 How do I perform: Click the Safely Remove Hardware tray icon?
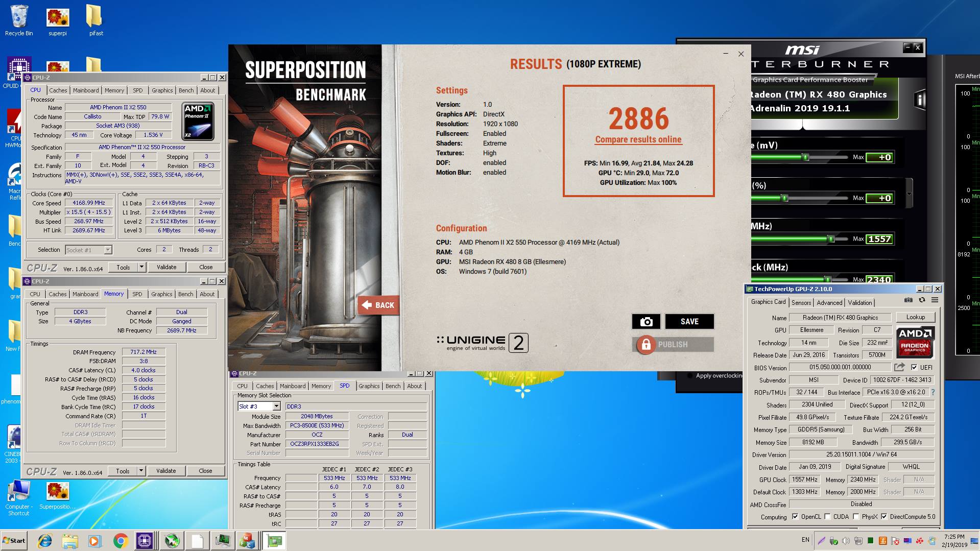(x=833, y=541)
